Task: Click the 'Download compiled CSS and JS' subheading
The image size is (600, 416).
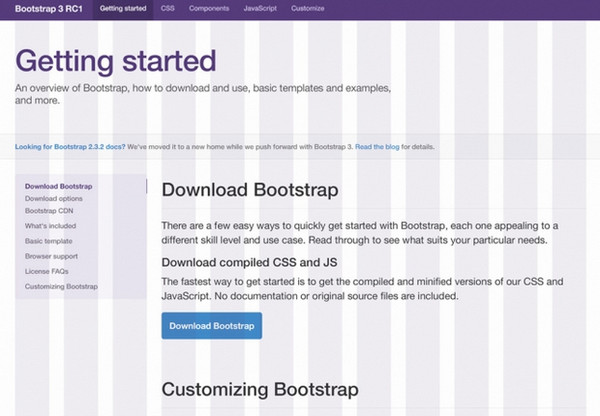Action: (249, 263)
